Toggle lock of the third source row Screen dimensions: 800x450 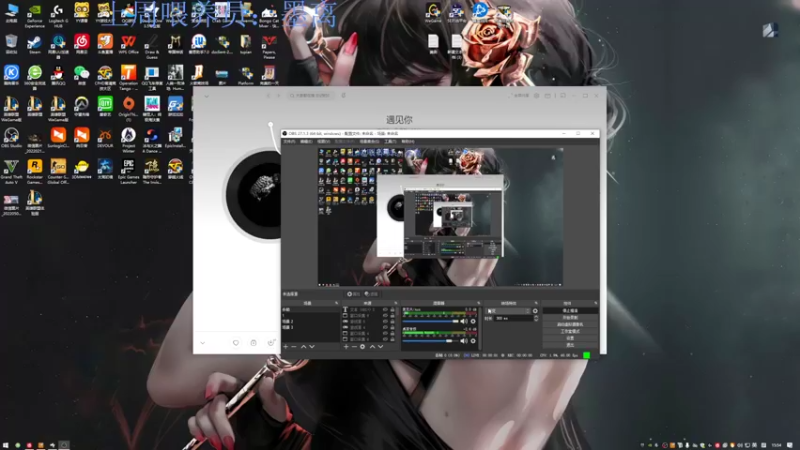coord(392,321)
